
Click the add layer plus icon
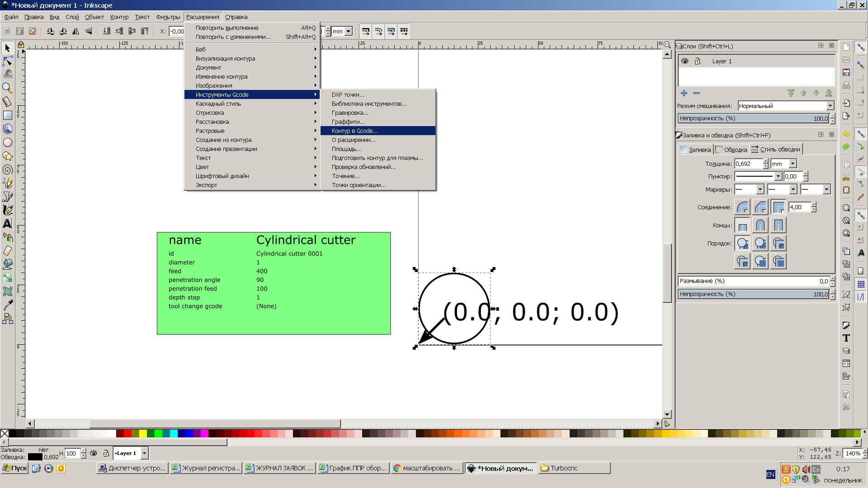pos(684,93)
